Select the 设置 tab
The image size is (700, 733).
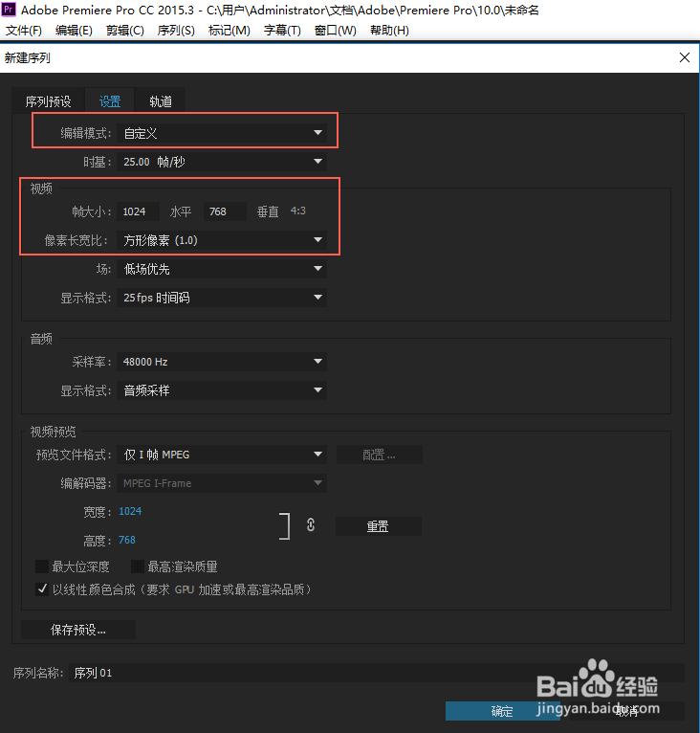tap(110, 101)
